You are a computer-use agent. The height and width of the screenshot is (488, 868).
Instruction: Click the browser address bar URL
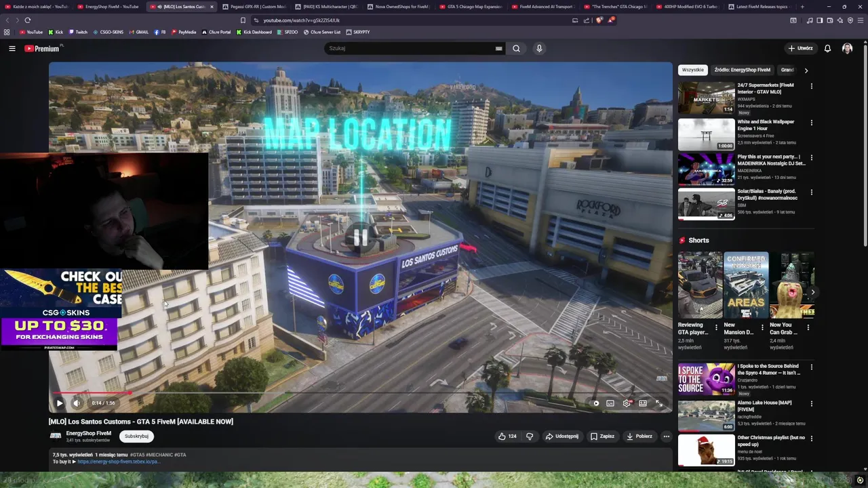point(302,20)
